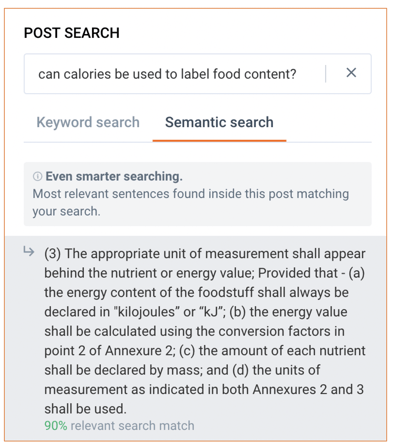Screen dimensions: 395x447
Task: Clear the search query with X icon
Action: pyautogui.click(x=351, y=73)
